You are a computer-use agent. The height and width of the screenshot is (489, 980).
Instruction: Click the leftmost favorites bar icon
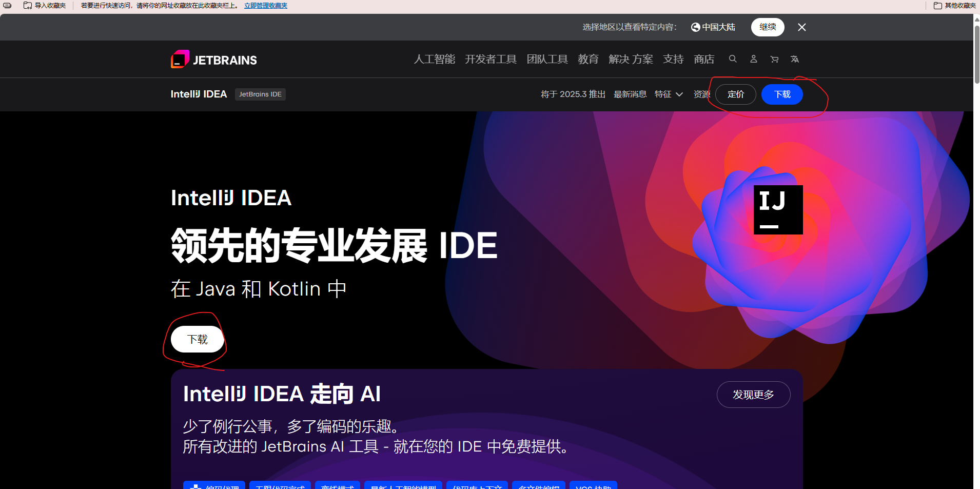tap(8, 6)
